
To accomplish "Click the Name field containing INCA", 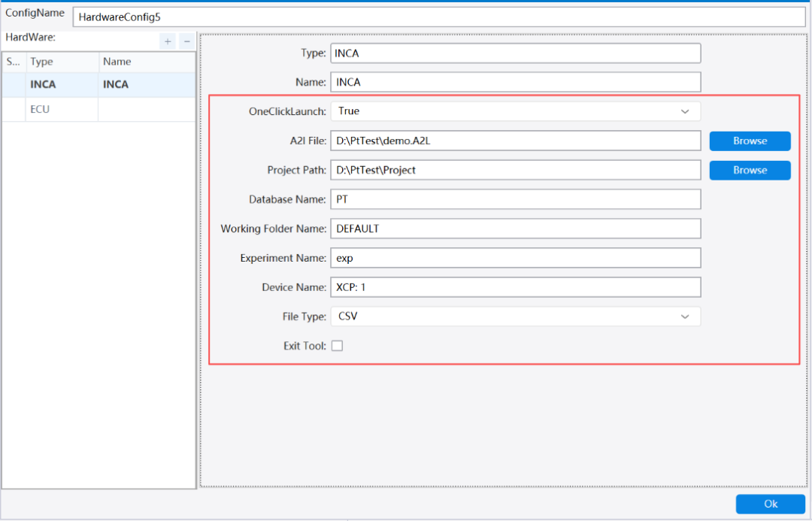I will pyautogui.click(x=516, y=83).
